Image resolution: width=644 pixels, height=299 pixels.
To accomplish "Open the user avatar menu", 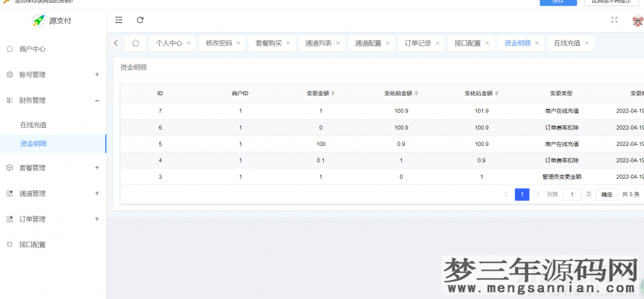I will [638, 21].
